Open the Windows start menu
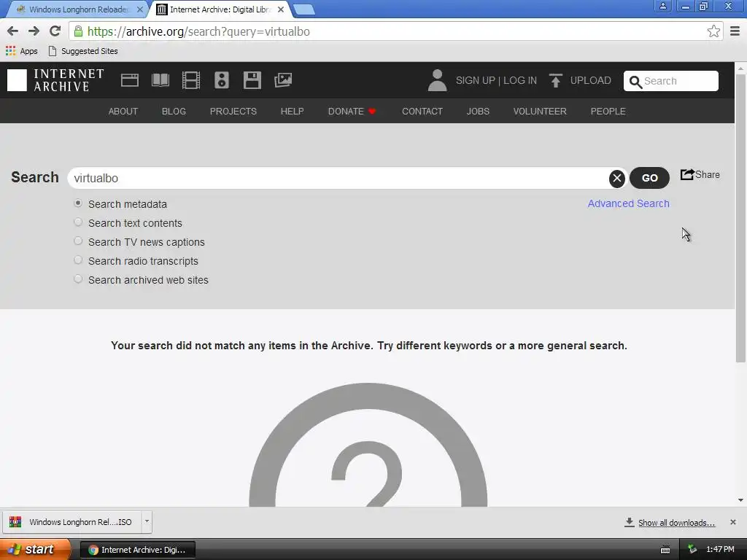 [x=34, y=550]
